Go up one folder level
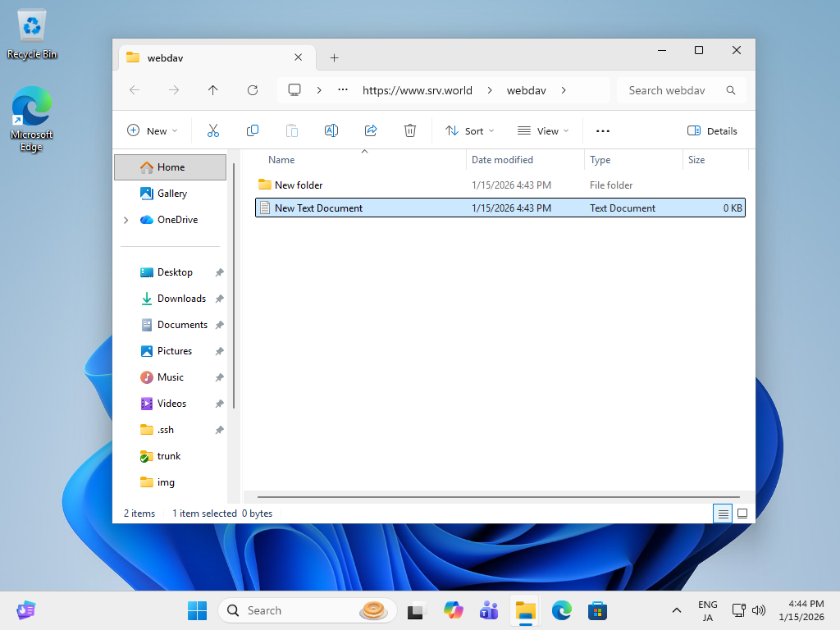Screen dimensions: 840x630 212,90
